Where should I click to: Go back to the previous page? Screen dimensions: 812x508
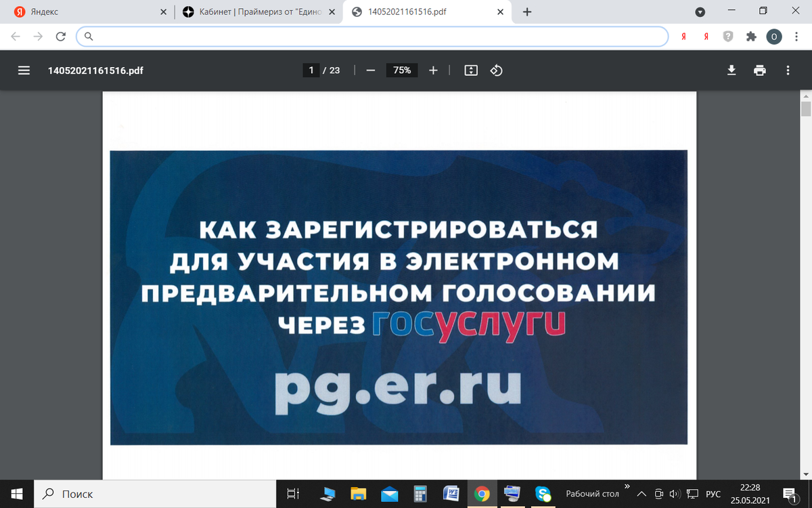tap(16, 37)
